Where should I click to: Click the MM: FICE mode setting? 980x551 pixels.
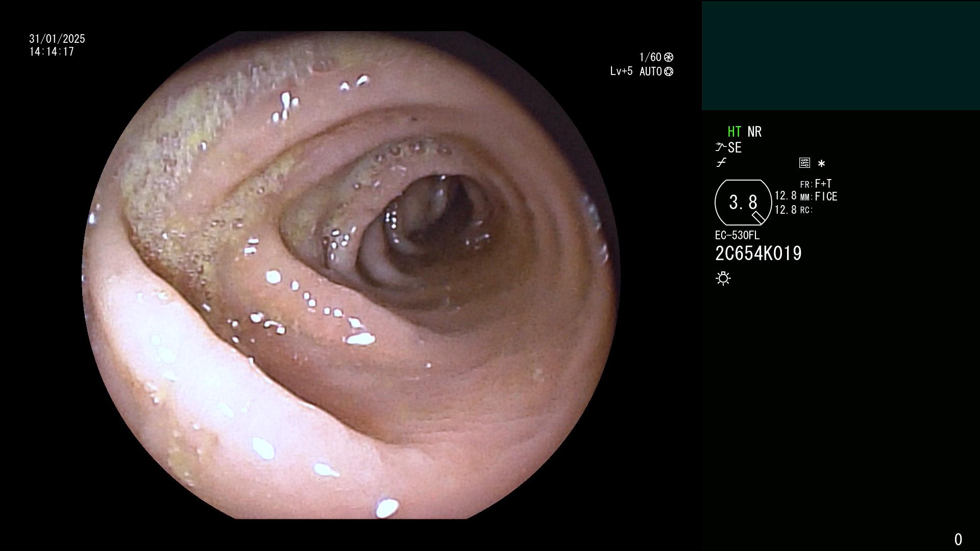tap(819, 196)
